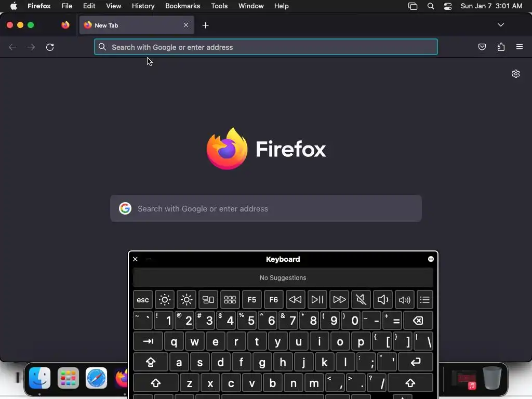532x399 pixels.
Task: Tap the backslash key
Action: [423, 341]
